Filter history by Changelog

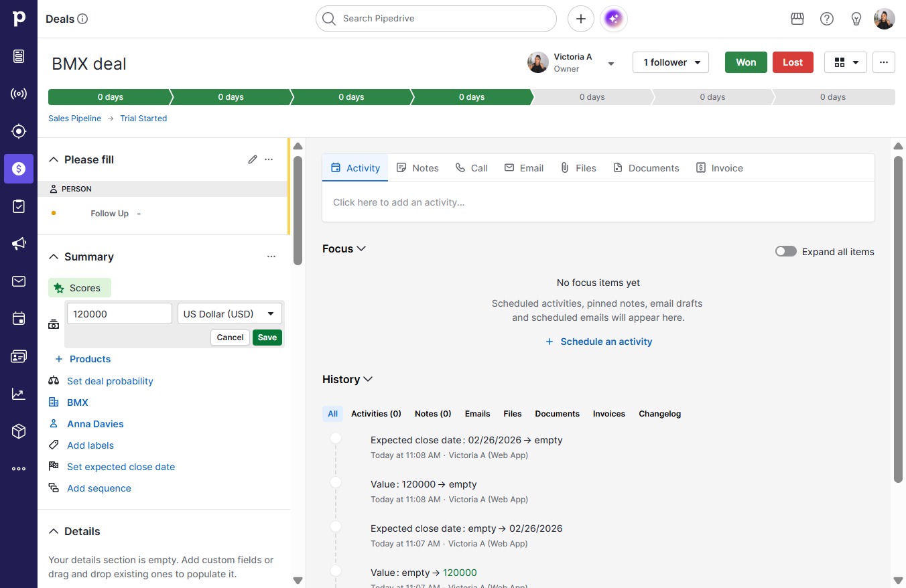coord(659,414)
